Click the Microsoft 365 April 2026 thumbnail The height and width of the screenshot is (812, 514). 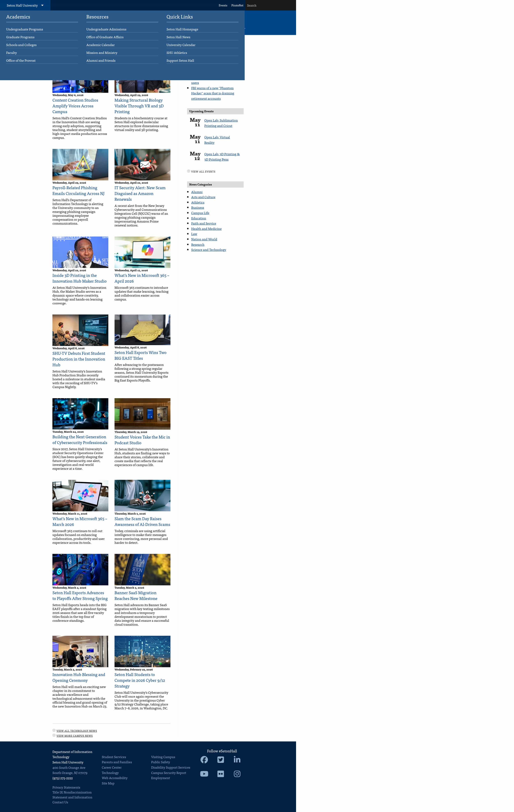(x=142, y=252)
